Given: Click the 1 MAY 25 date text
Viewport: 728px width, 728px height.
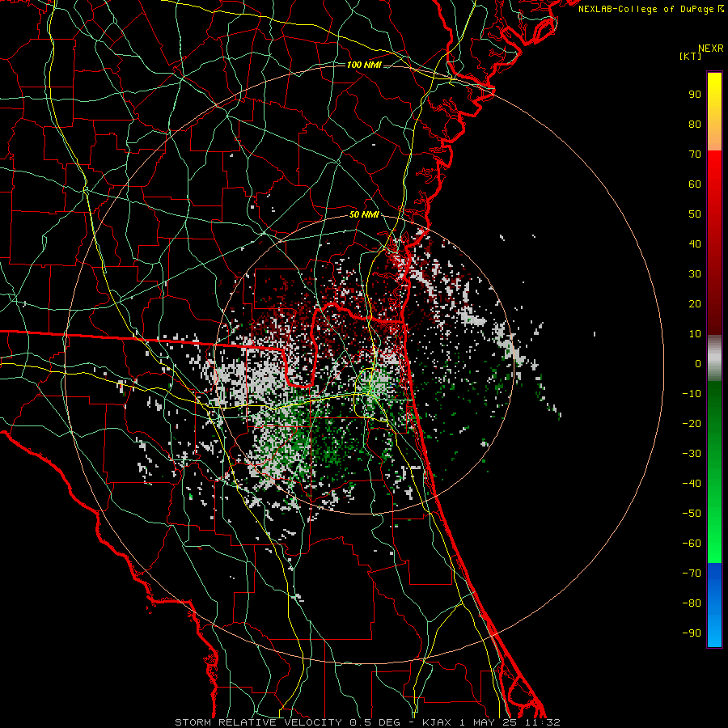Looking at the screenshot, I should pyautogui.click(x=489, y=722).
